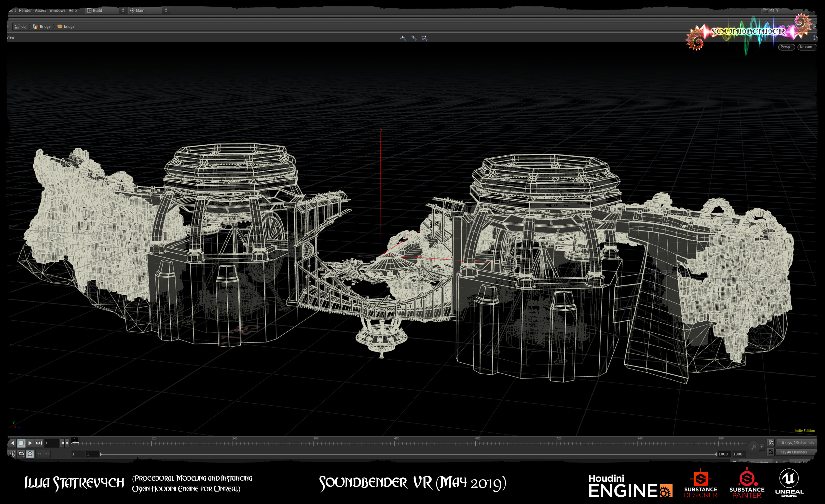The image size is (825, 504).
Task: Play the timeline backwards
Action: click(13, 443)
